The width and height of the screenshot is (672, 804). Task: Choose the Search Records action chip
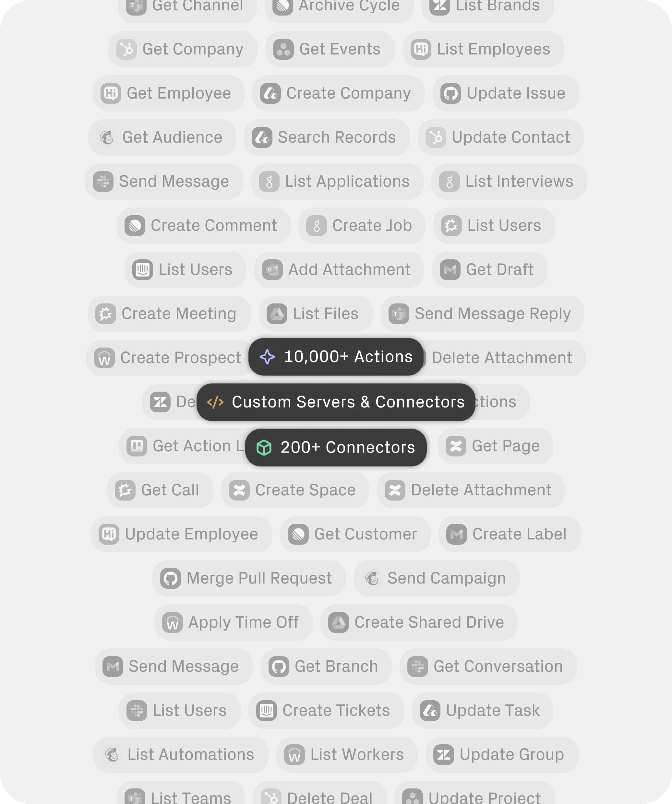tap(327, 137)
